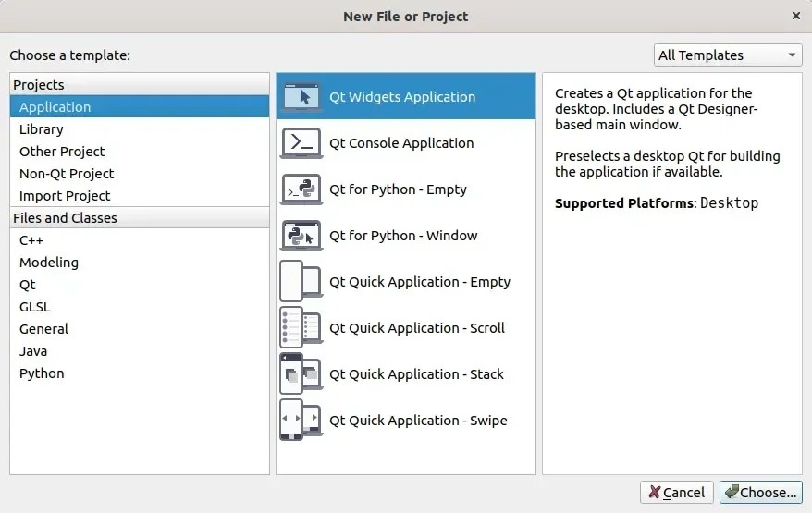Click the Qt Quick Application - Swipe label
The height and width of the screenshot is (513, 812).
[418, 421]
